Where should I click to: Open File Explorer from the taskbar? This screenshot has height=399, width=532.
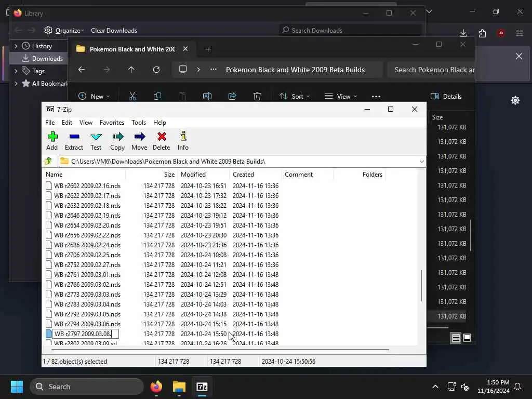[179, 387]
